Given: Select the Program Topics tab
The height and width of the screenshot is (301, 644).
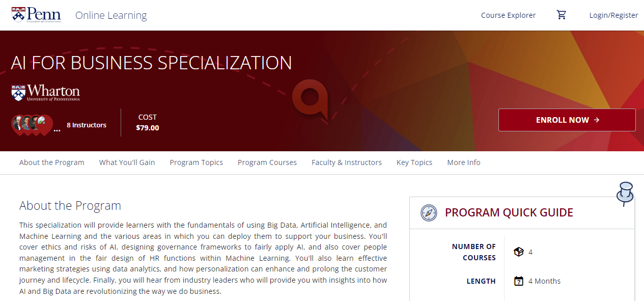Looking at the screenshot, I should tap(196, 162).
